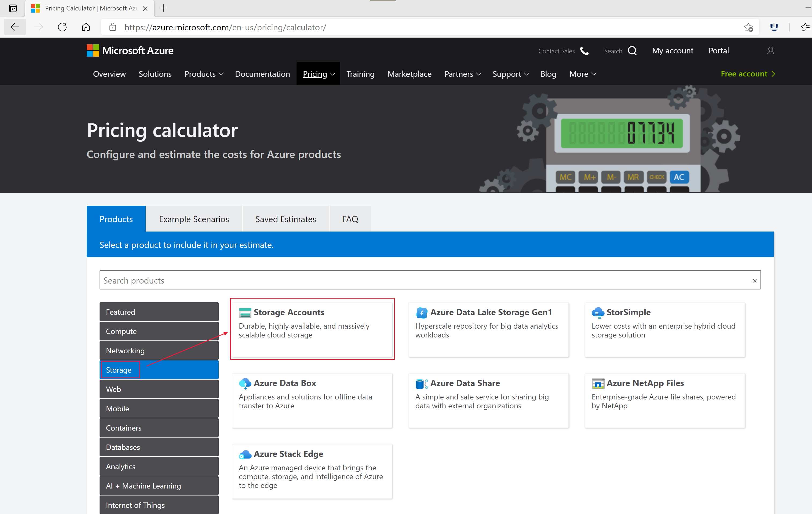812x514 pixels.
Task: Add page to favorites star icon
Action: pos(748,27)
